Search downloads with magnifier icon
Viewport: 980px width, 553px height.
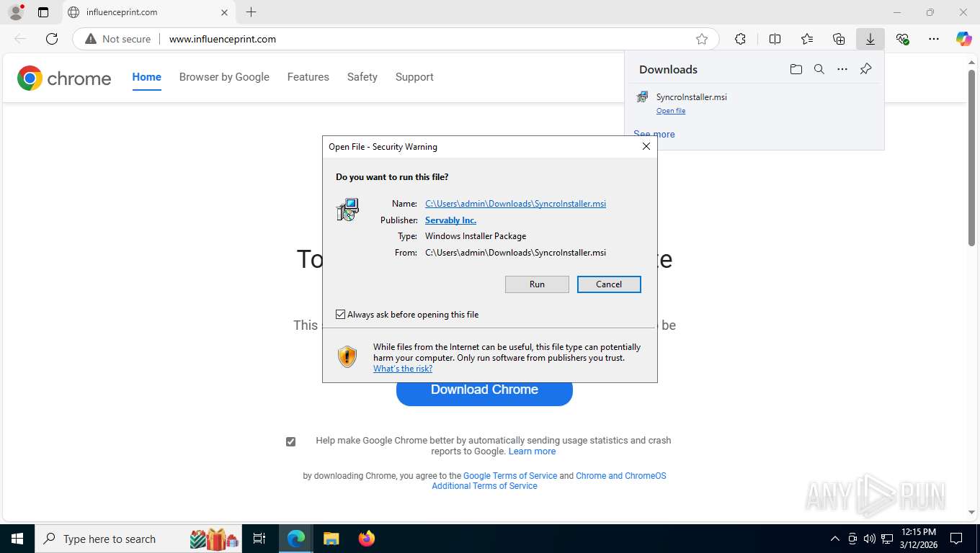coord(819,69)
